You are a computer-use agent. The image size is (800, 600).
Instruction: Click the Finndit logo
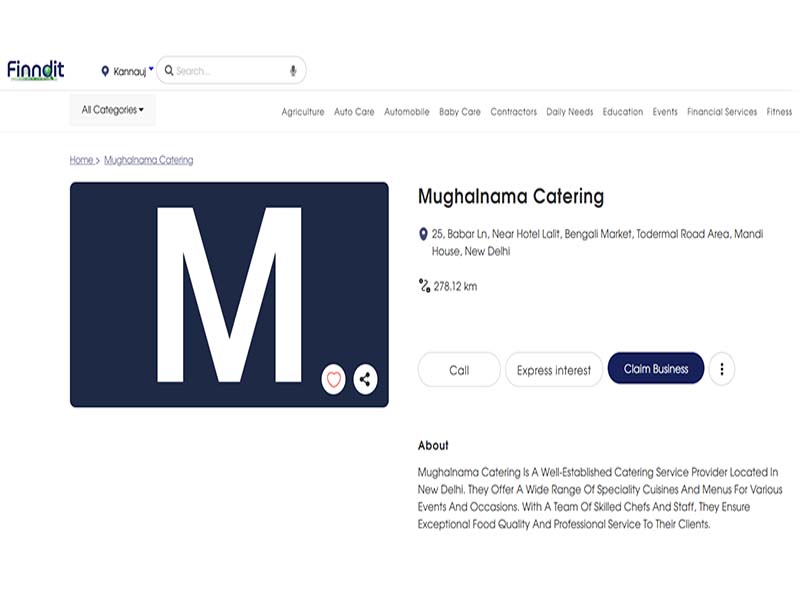pos(36,70)
